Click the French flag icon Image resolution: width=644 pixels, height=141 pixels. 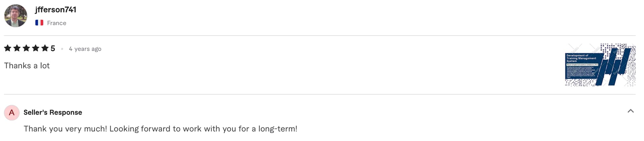click(x=39, y=23)
